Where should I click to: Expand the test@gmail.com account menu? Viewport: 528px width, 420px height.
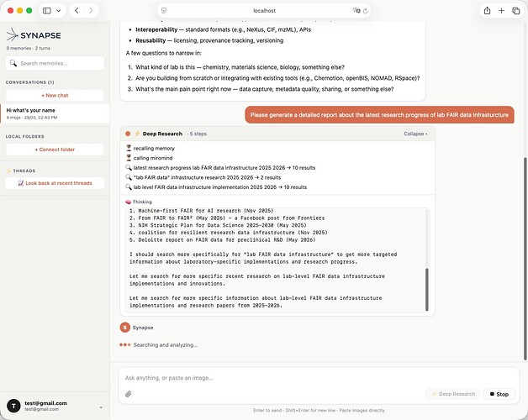pyautogui.click(x=101, y=407)
